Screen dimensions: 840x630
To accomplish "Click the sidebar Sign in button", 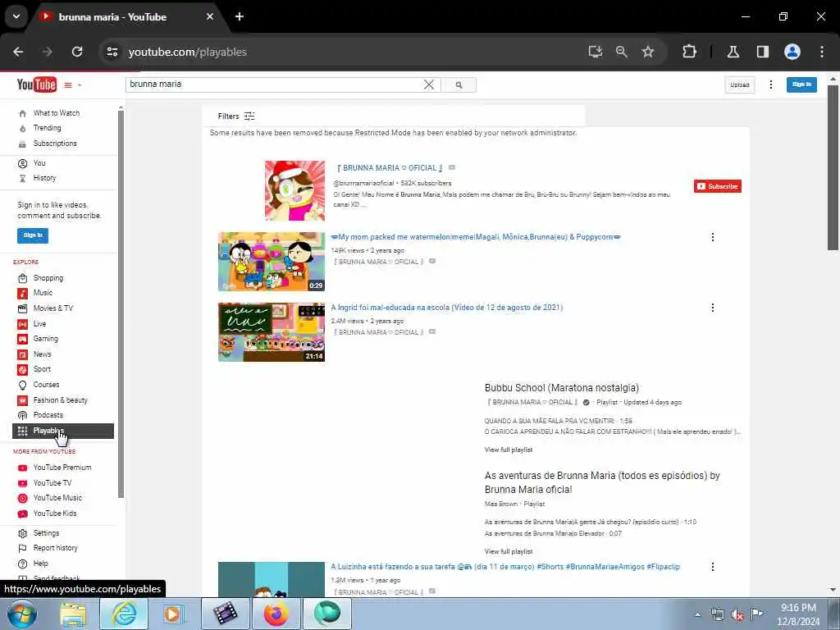I will tap(33, 235).
